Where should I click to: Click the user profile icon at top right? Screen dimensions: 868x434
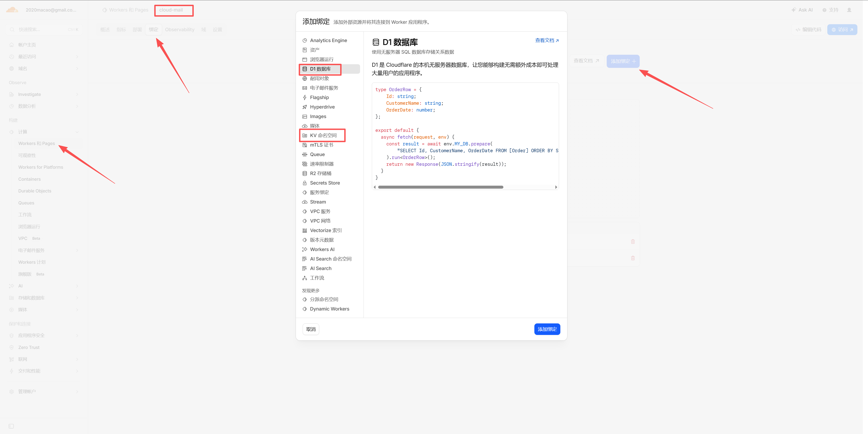849,10
